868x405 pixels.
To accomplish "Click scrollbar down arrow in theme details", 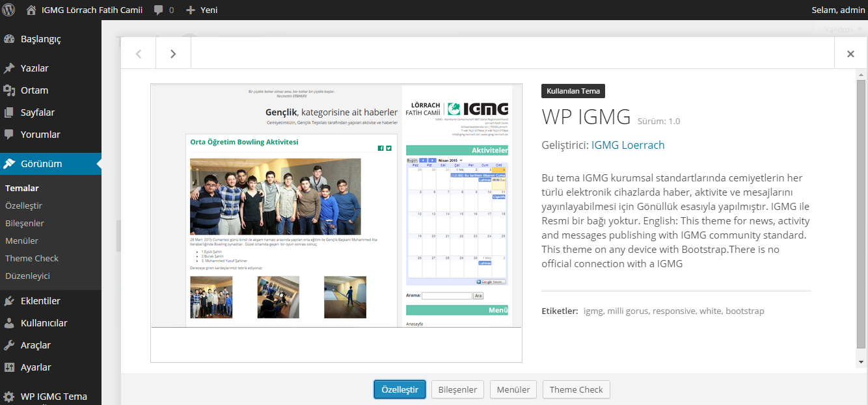I will coord(861,361).
